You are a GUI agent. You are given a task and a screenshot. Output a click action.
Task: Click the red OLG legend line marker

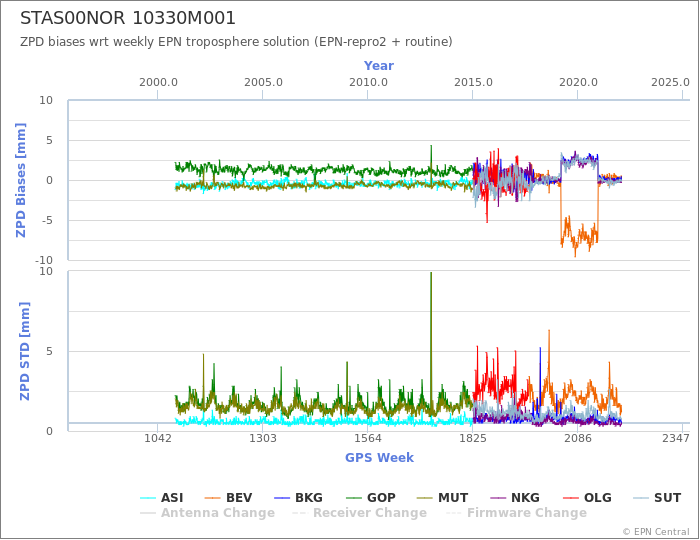pyautogui.click(x=571, y=498)
